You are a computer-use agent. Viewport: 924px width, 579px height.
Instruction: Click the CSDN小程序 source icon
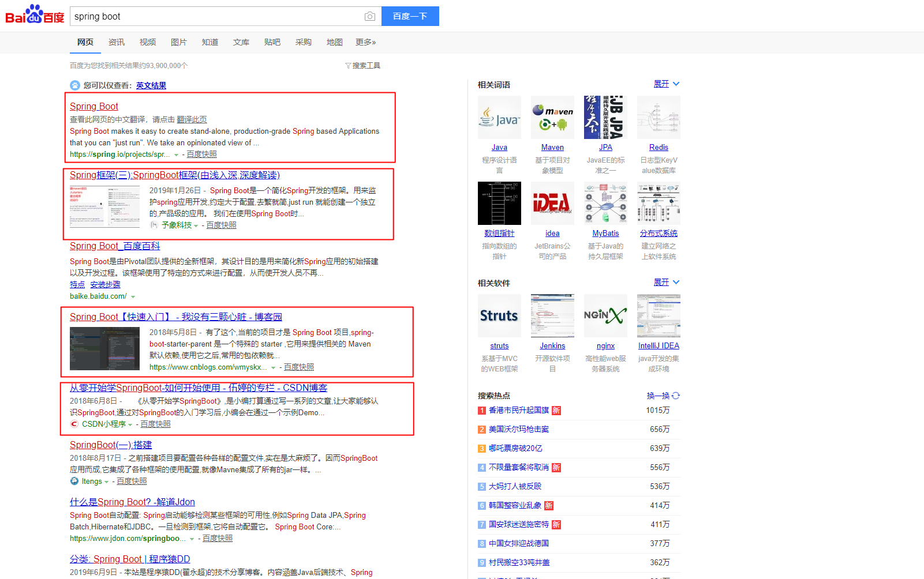[x=74, y=424]
